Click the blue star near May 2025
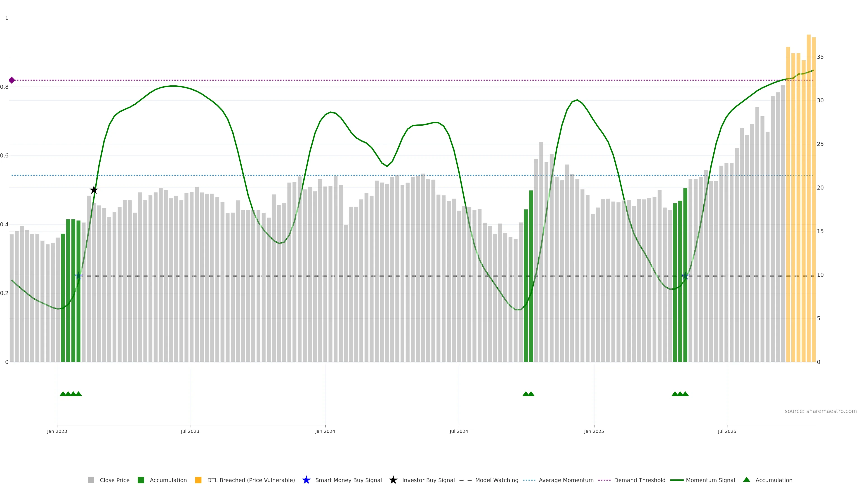The image size is (868, 488). pos(685,276)
